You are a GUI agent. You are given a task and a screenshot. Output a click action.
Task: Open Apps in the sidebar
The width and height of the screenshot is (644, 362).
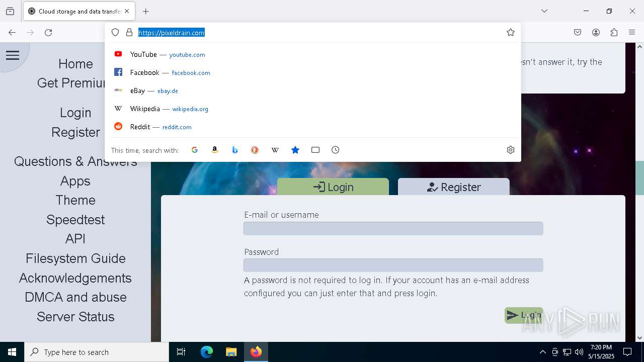point(75,181)
